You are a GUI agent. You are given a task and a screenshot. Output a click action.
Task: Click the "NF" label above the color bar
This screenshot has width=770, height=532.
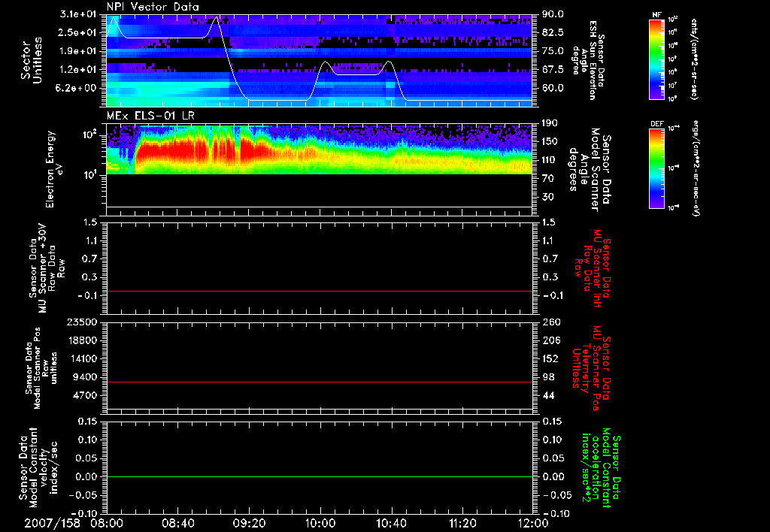click(x=657, y=15)
